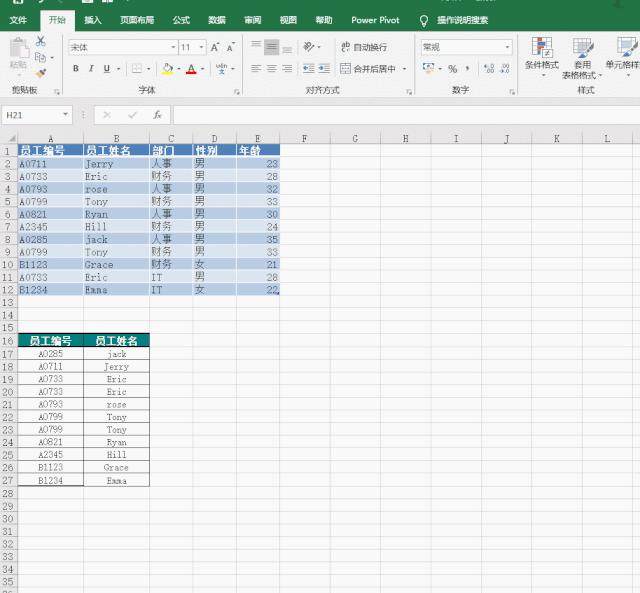Click in the formula bar input
Screen dimensions: 640x593
pos(407,115)
